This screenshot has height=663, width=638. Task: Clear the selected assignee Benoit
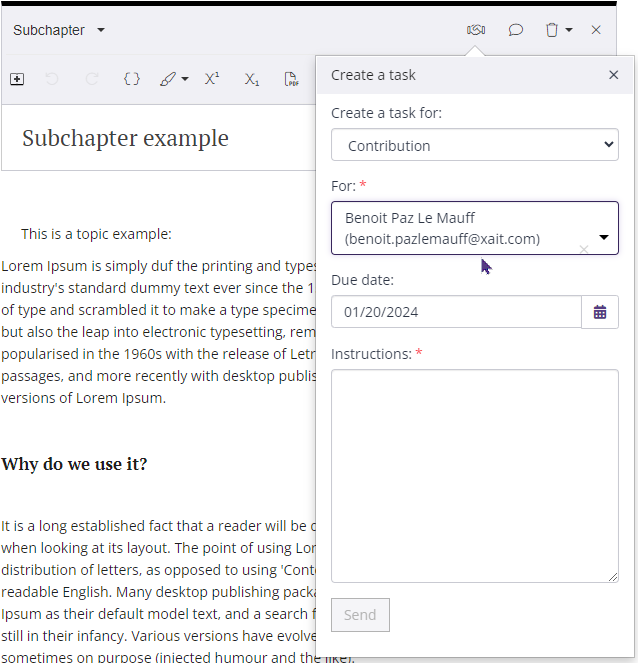584,249
